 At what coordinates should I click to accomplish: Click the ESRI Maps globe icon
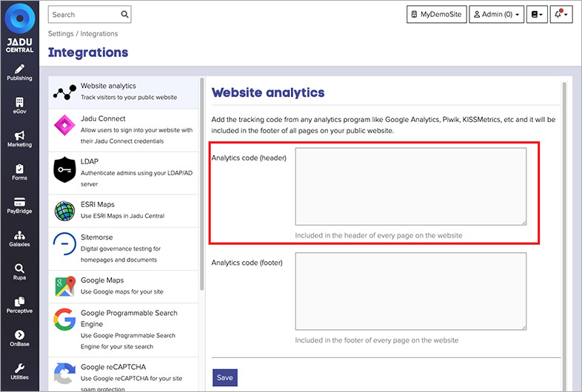click(x=64, y=211)
